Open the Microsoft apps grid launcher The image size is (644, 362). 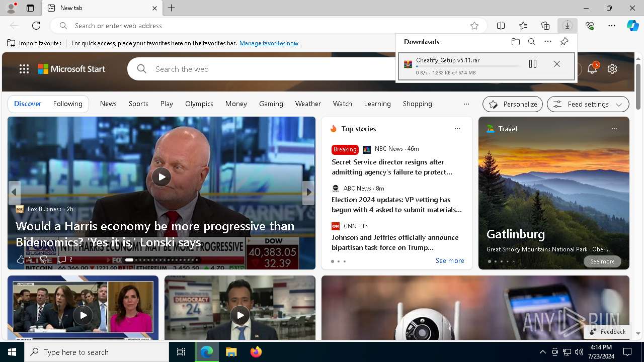pos(24,69)
